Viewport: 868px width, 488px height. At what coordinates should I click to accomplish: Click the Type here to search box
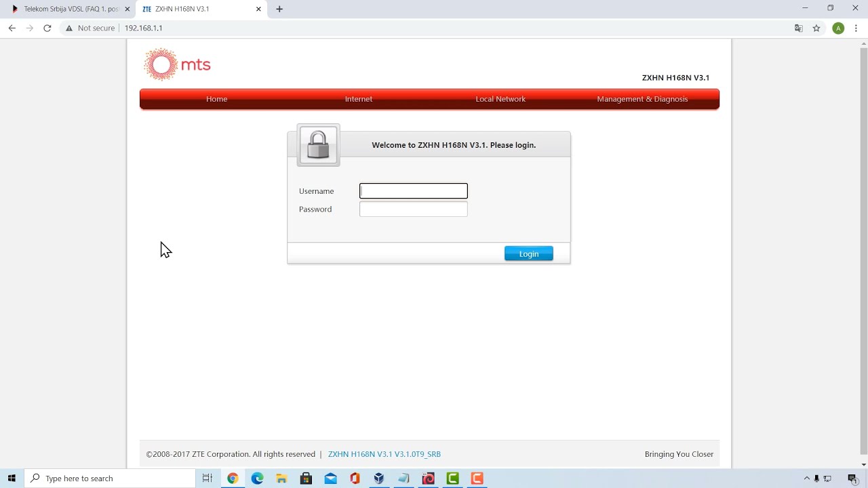click(111, 479)
